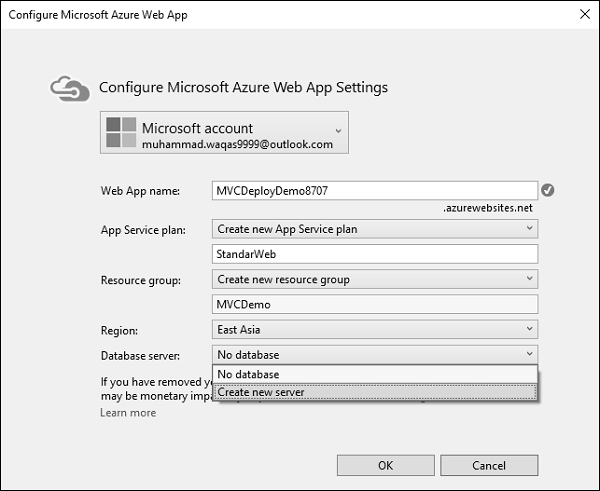
Task: Open the Learn more link
Action: [128, 412]
